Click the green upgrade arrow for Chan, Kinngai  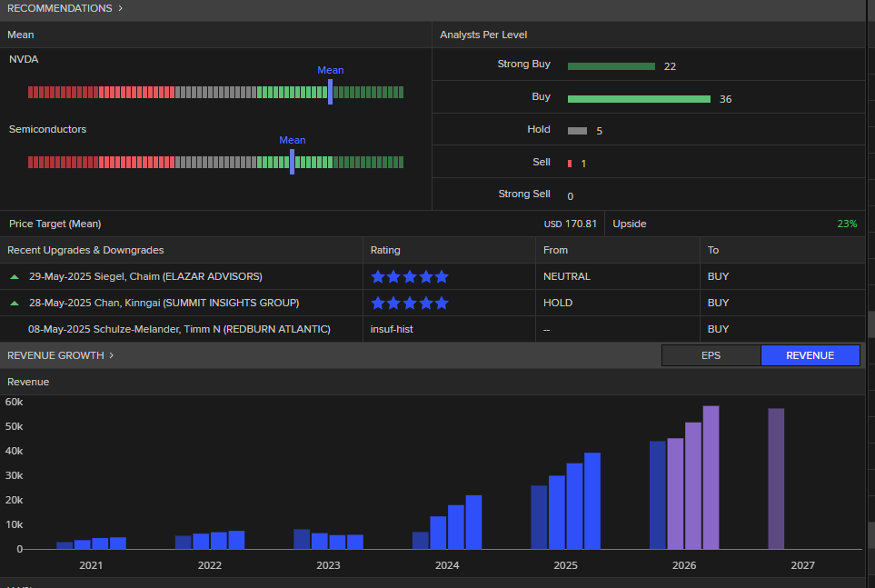pyautogui.click(x=14, y=303)
